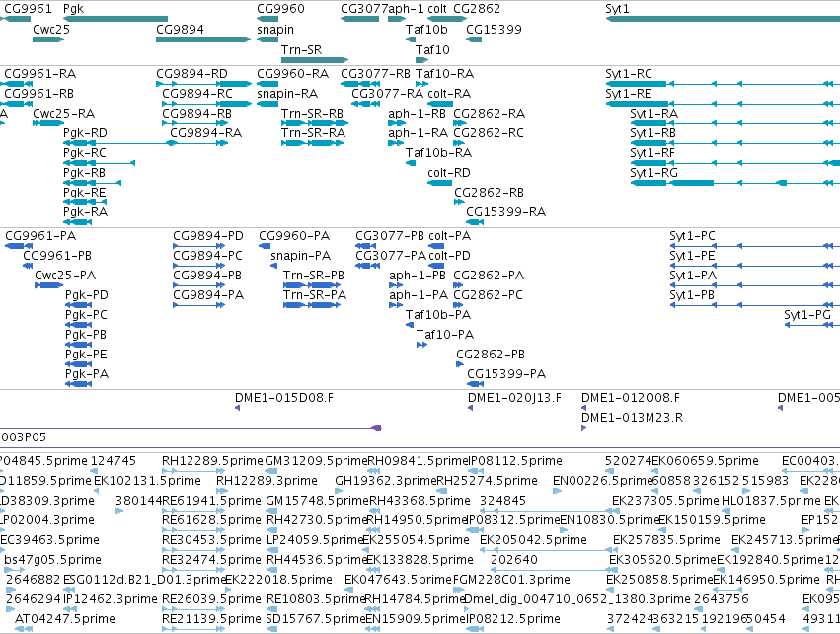This screenshot has height=634, width=840.
Task: Click the Trn-SR-RB transcript label
Action: tap(312, 114)
